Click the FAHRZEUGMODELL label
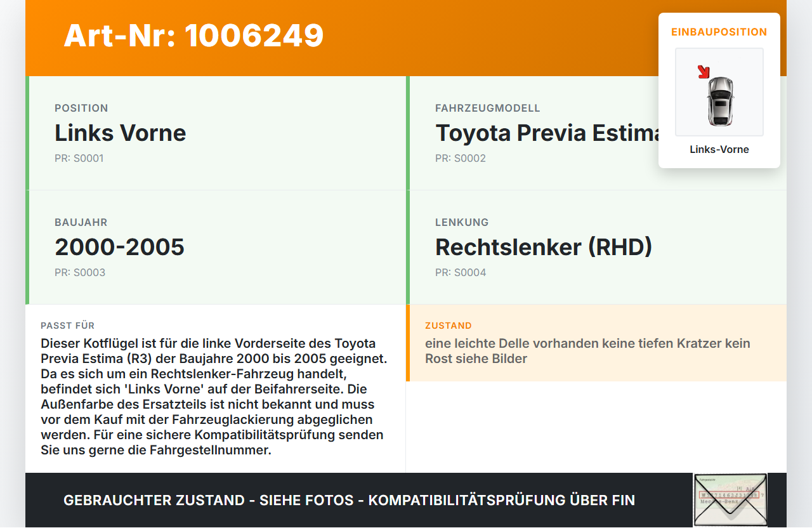Viewport: 812px width, 528px height. 488,108
